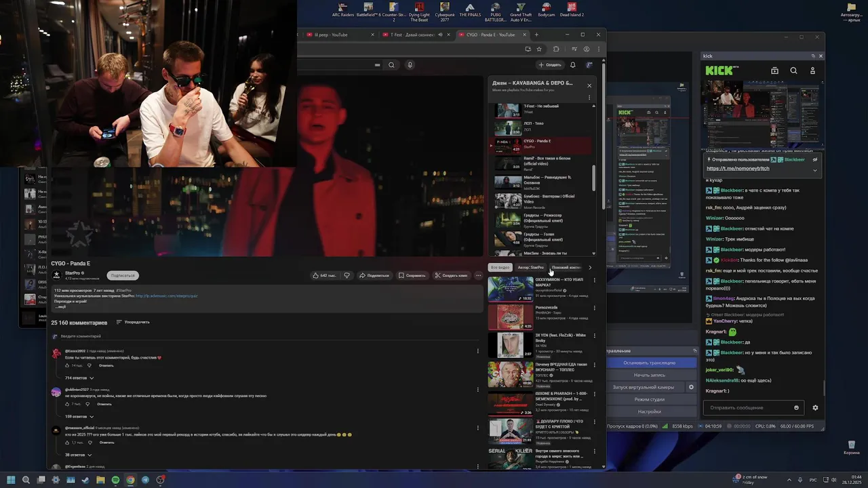This screenshot has height=488, width=868.
Task: Click the YouTube Создать create button
Action: (550, 65)
